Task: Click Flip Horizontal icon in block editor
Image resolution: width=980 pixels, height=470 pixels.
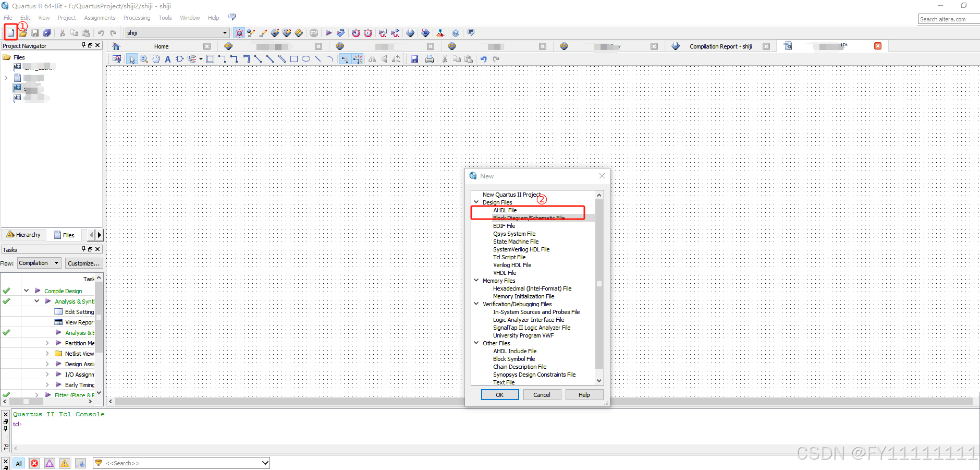Action: click(372, 59)
